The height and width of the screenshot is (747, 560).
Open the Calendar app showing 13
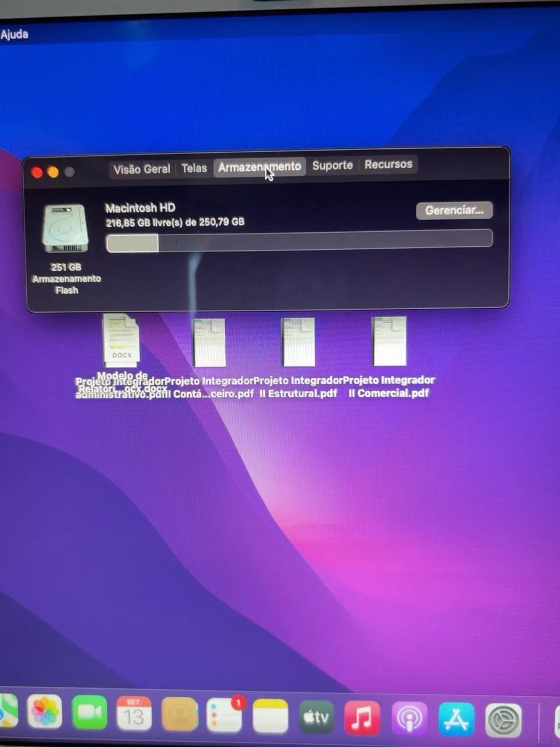click(134, 713)
